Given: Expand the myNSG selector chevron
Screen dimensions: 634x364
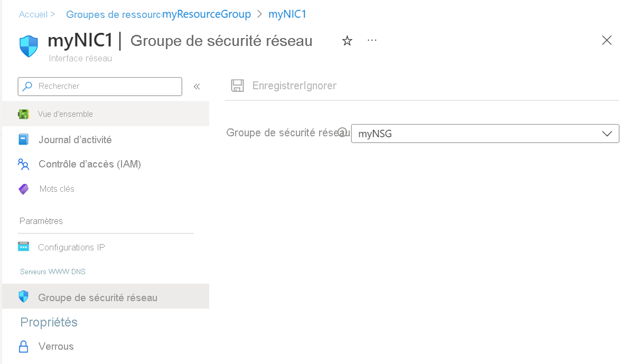Looking at the screenshot, I should (x=607, y=133).
